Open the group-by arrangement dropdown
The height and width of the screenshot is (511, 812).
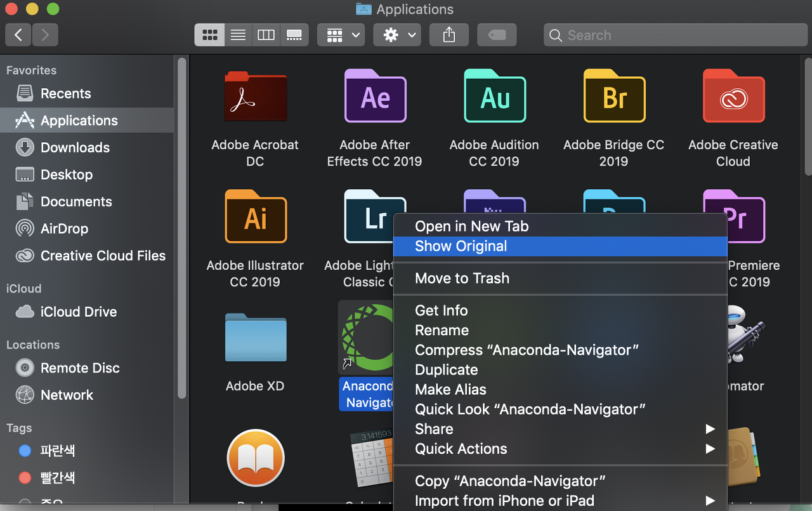341,35
